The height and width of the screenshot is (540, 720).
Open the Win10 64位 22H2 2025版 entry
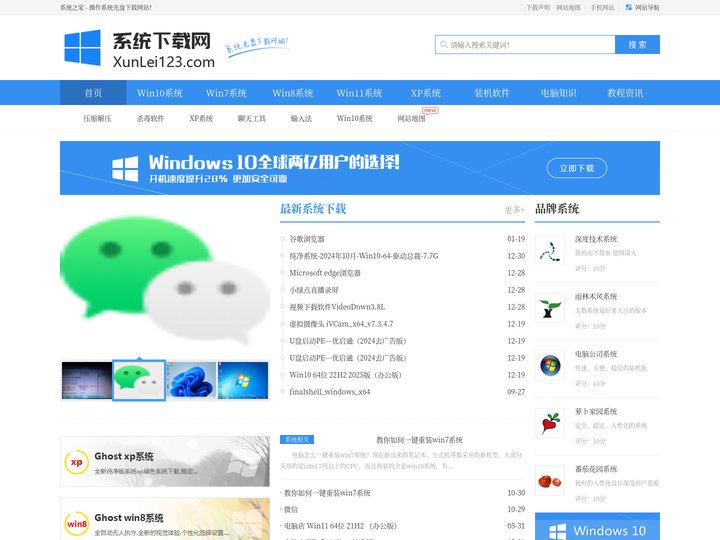[x=345, y=375]
